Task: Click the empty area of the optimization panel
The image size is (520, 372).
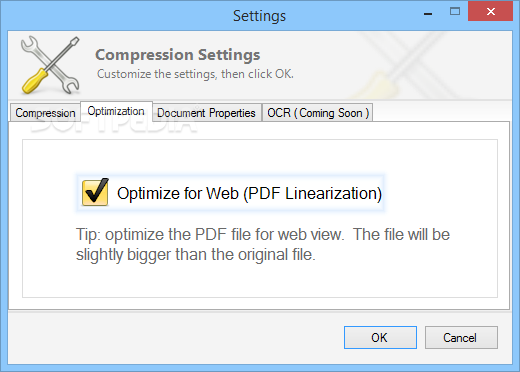Action: coord(260,283)
